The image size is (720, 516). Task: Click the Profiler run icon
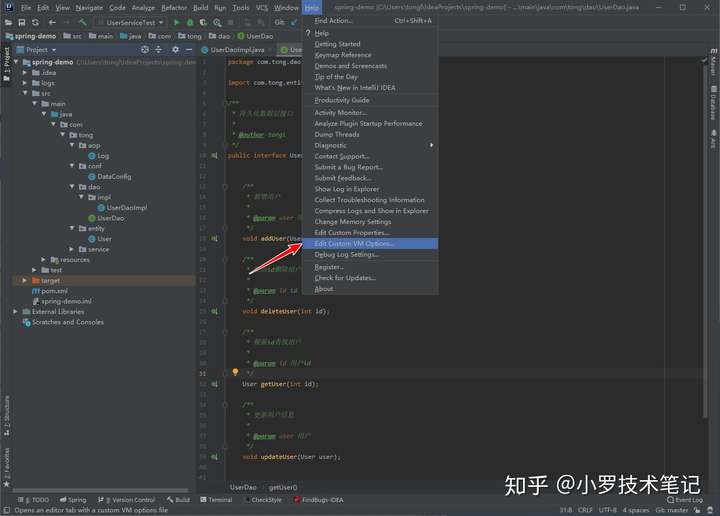point(217,22)
